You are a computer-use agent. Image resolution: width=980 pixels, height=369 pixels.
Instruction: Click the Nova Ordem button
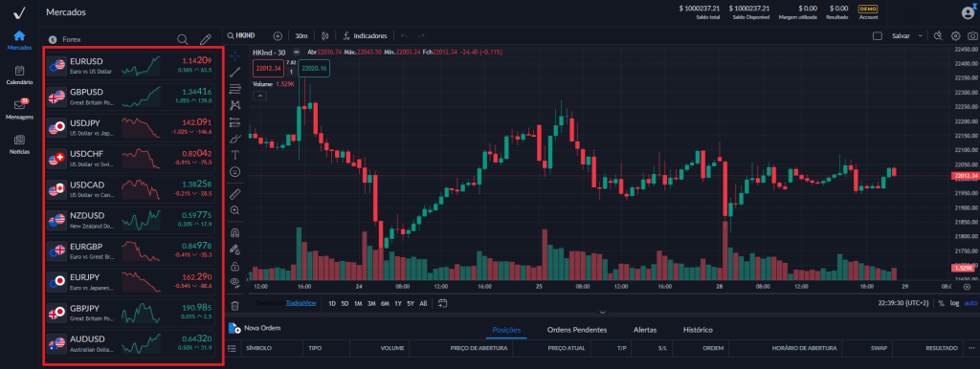pyautogui.click(x=255, y=328)
